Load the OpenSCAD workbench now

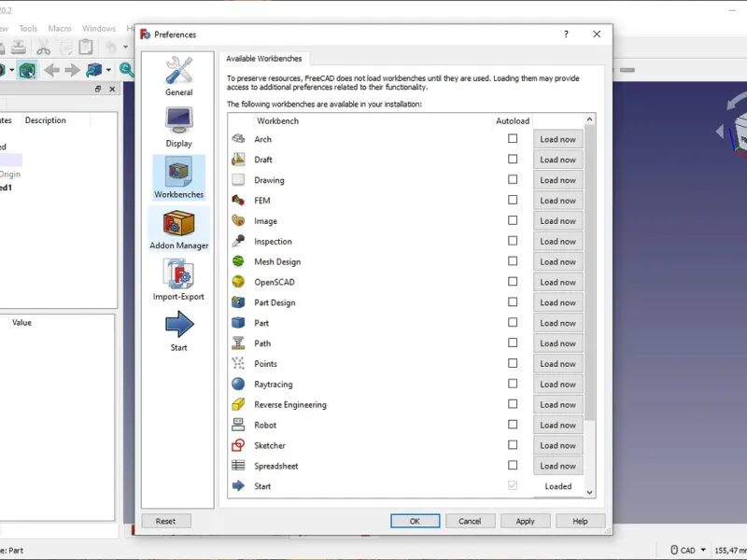click(557, 283)
